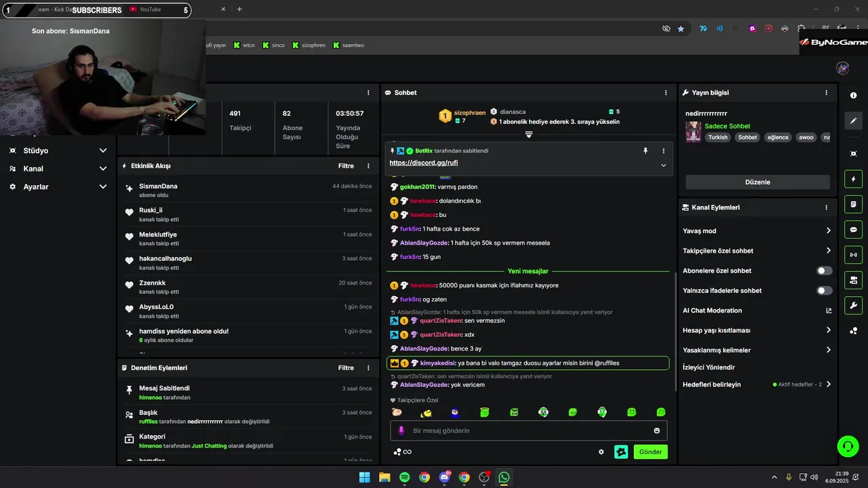Image resolution: width=868 pixels, height=488 pixels.
Task: Open File Explorer from the taskbar
Action: (384, 477)
